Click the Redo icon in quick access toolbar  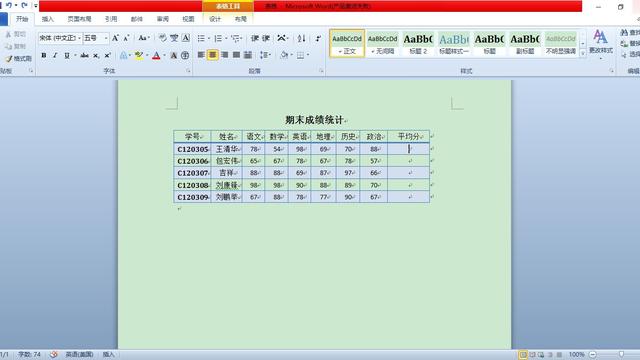coord(24,5)
